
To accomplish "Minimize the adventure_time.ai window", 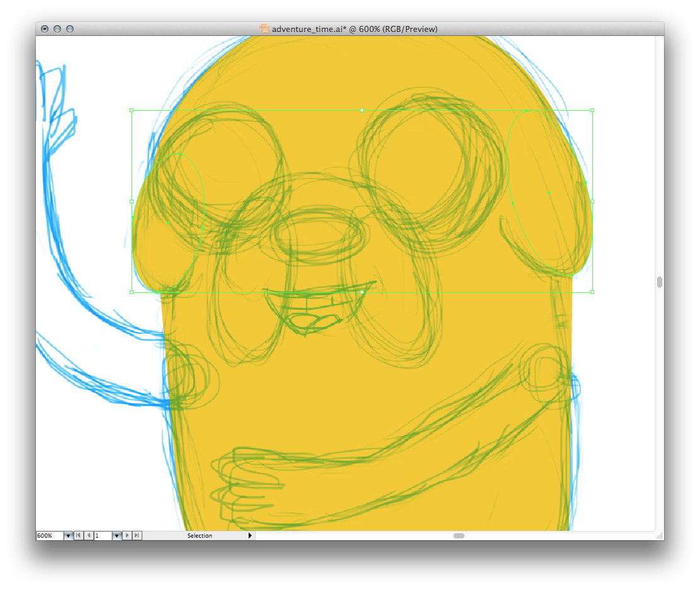I will [57, 29].
